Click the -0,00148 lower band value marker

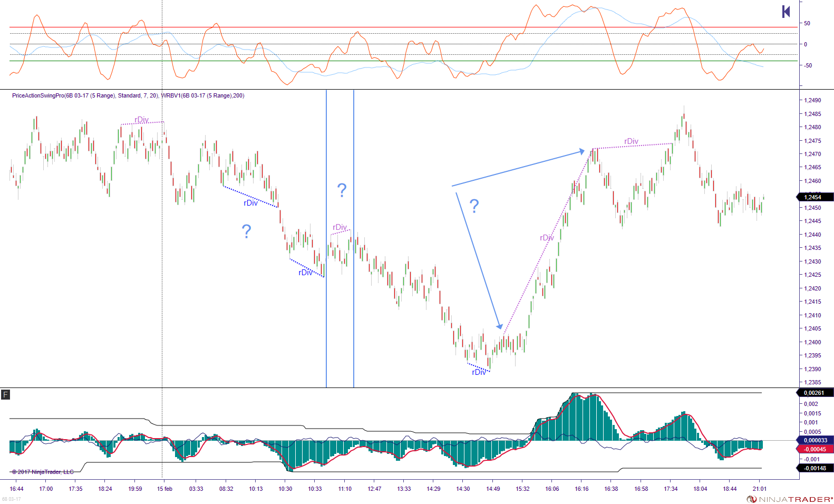(x=814, y=468)
